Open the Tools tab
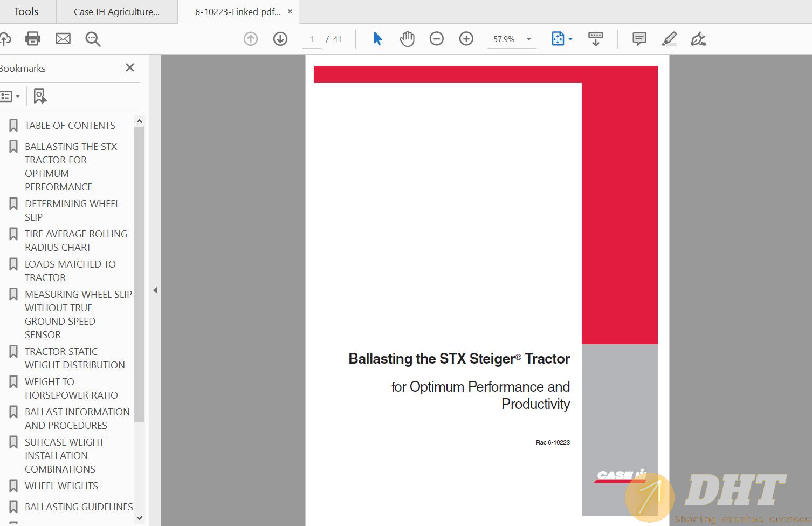812x526 pixels. (26, 11)
